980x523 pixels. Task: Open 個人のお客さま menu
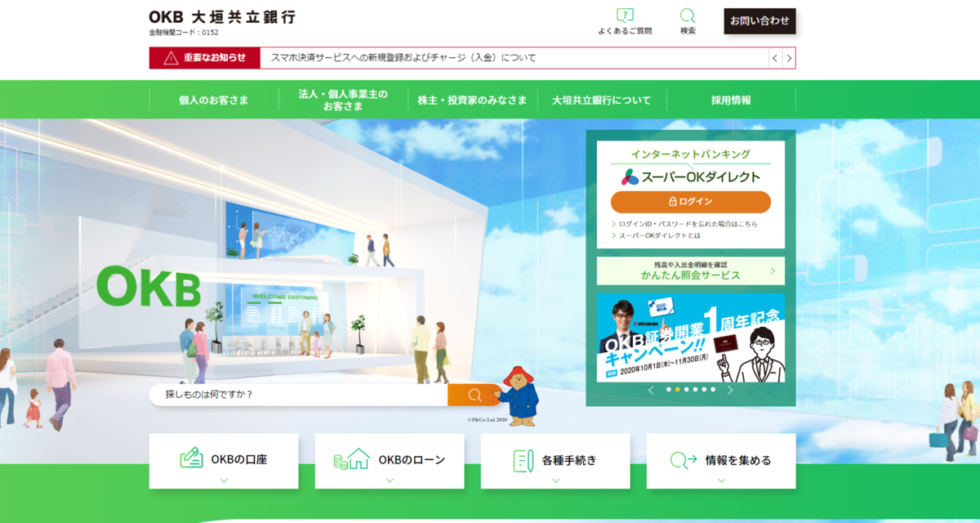tap(214, 101)
